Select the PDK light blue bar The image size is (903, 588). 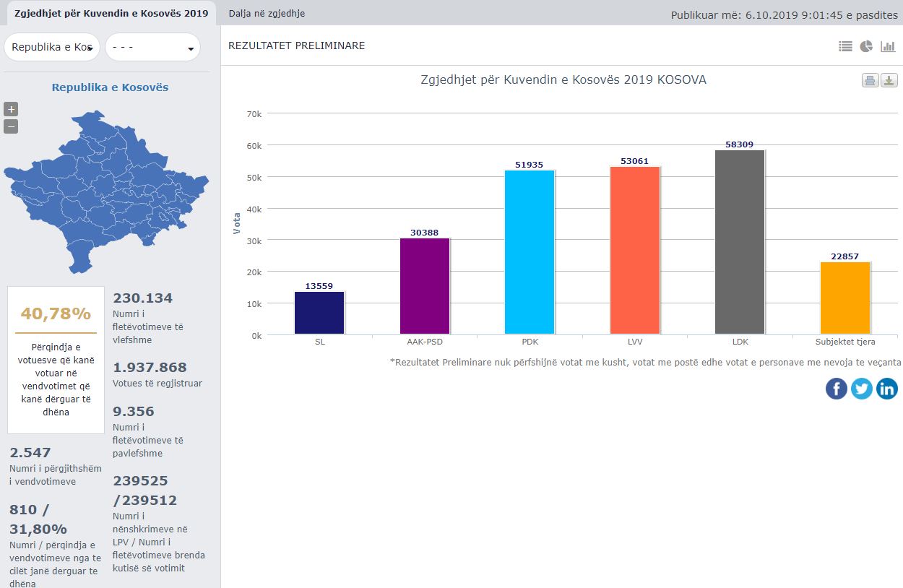tap(529, 252)
